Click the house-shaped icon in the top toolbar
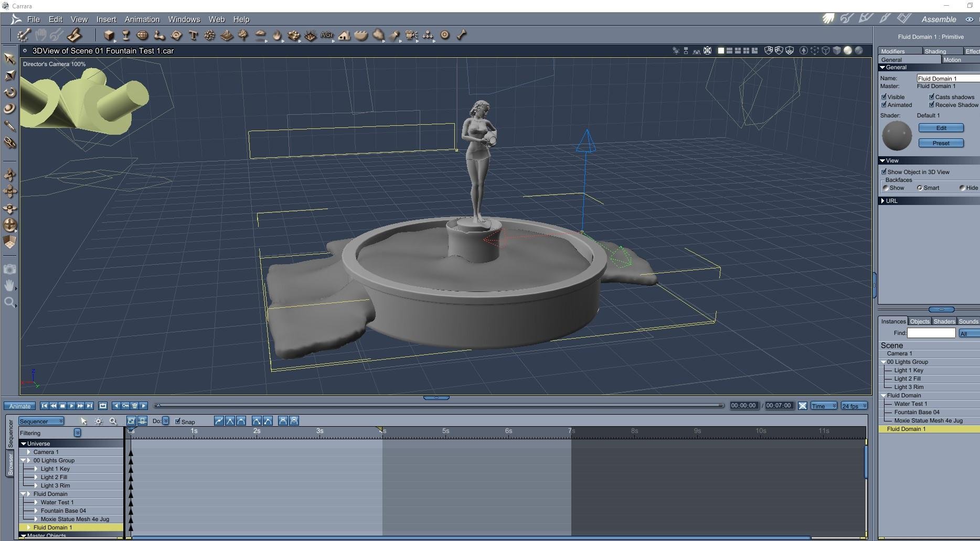 coord(344,36)
